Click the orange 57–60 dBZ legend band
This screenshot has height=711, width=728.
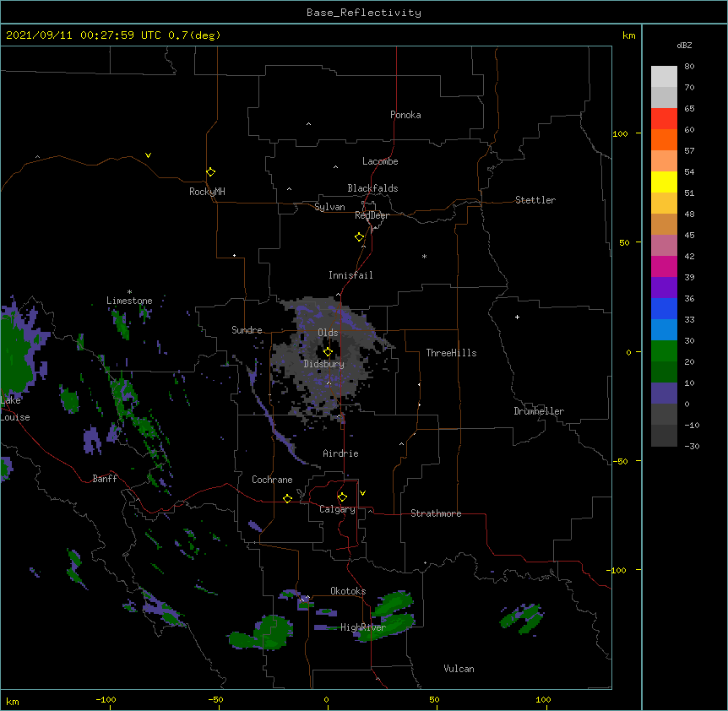pos(664,139)
